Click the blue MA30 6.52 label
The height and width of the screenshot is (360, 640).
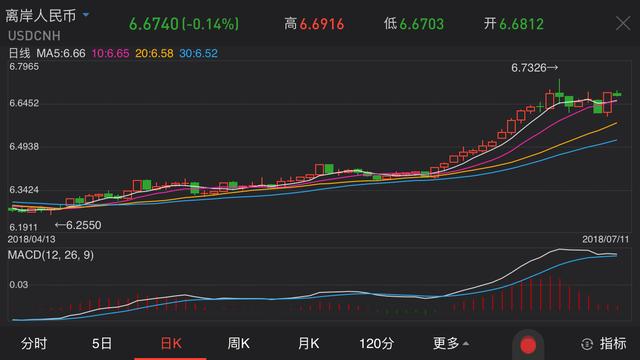198,53
